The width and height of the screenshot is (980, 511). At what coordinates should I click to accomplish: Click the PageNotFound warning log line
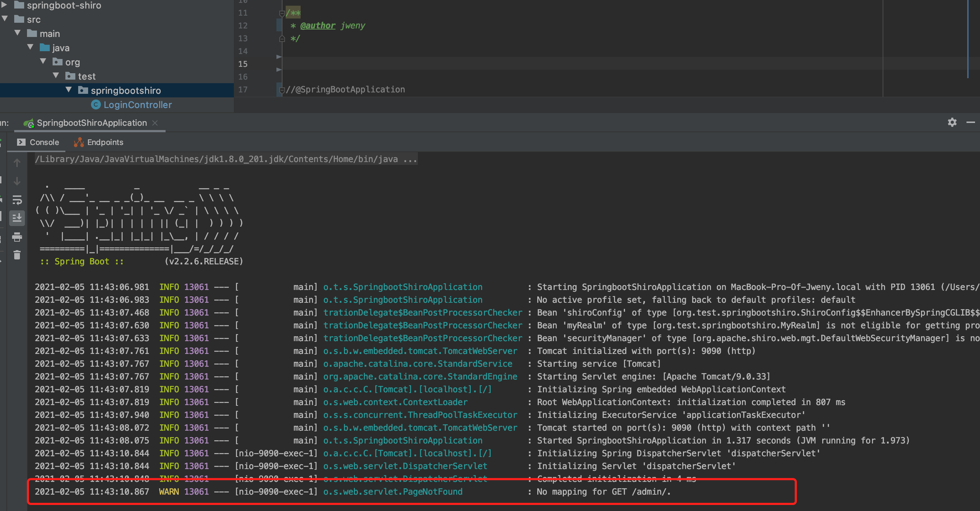(x=392, y=491)
